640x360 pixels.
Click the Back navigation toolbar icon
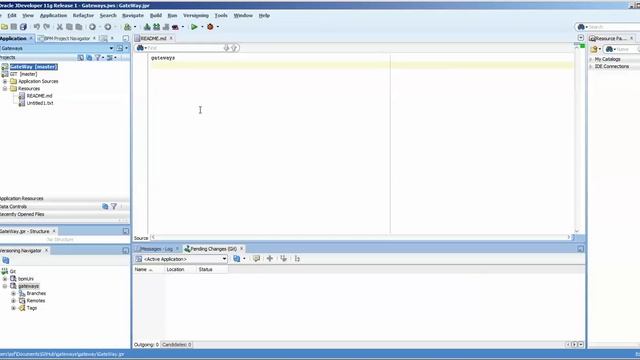(93, 27)
